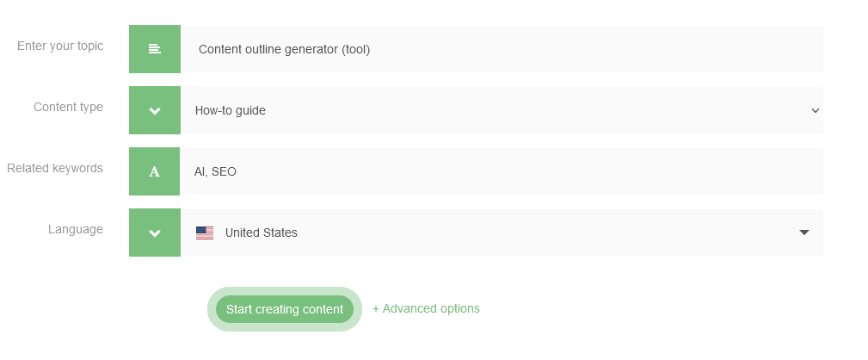Click the Related keywords field with AI, SEO

point(502,171)
